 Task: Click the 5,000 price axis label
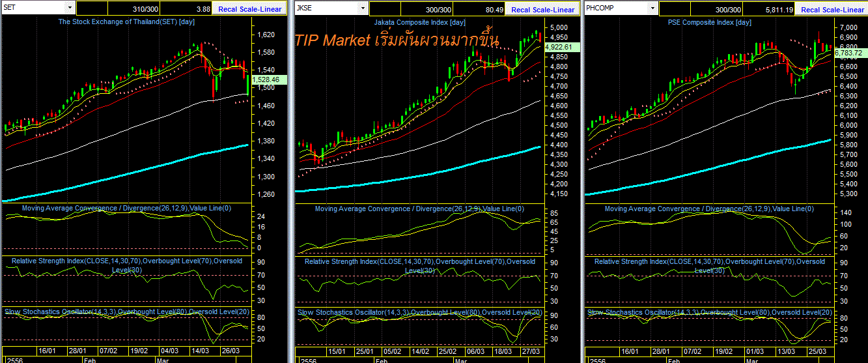click(x=561, y=27)
